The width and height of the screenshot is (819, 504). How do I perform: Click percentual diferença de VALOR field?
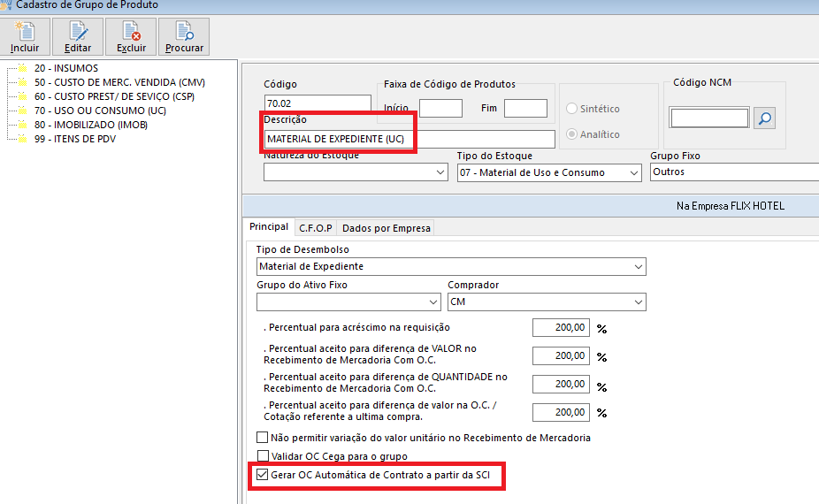[x=561, y=355]
